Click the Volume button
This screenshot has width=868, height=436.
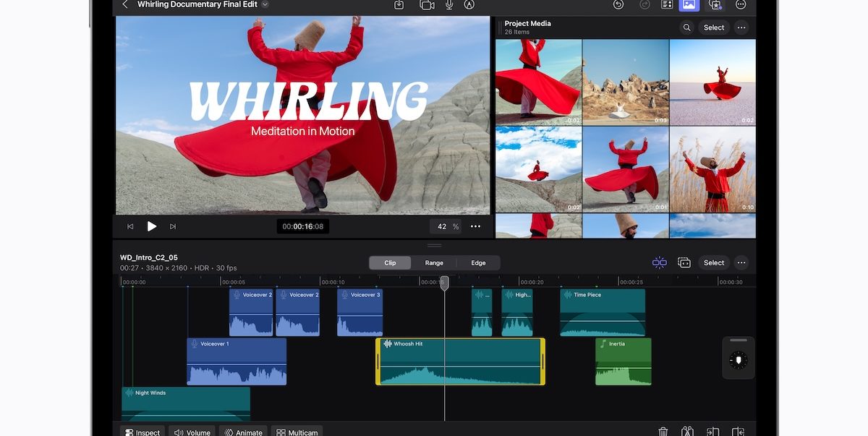pyautogui.click(x=192, y=432)
